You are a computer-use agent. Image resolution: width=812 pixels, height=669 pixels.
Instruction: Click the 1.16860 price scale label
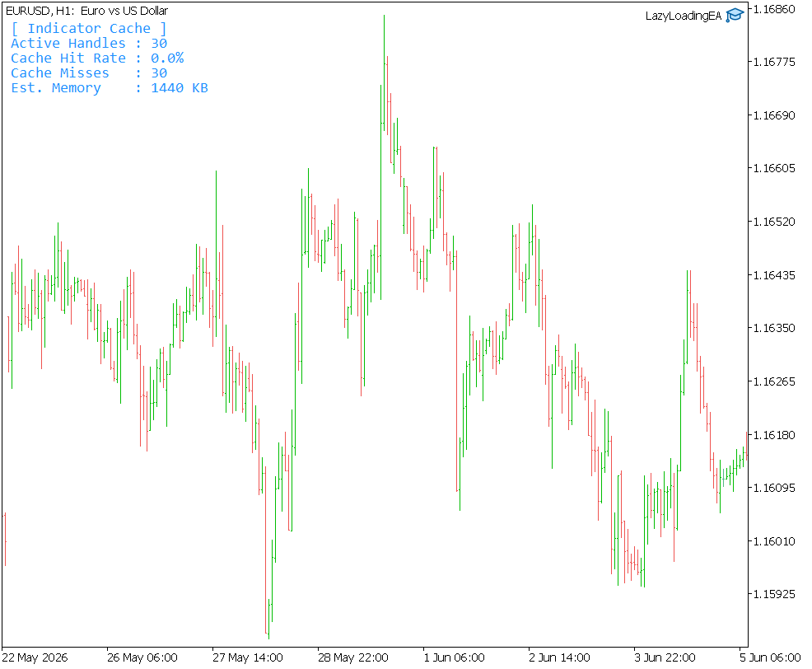tap(773, 9)
